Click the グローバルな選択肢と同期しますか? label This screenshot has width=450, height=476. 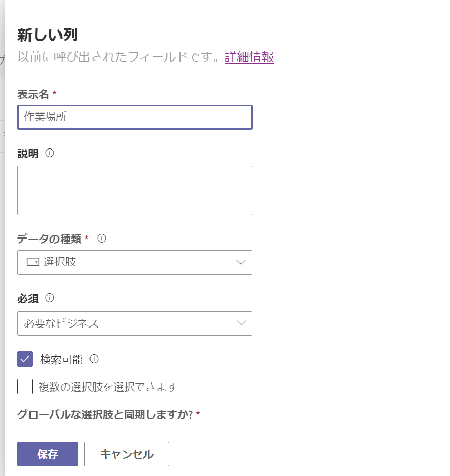click(105, 414)
